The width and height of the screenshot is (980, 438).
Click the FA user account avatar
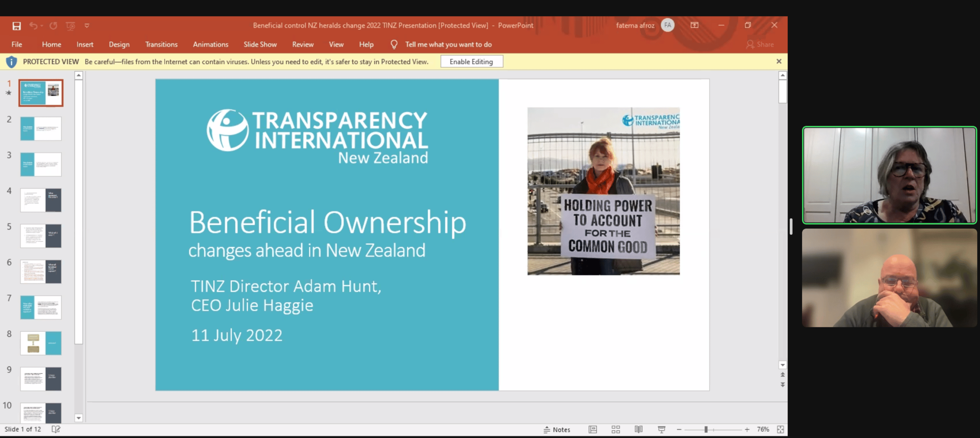pyautogui.click(x=668, y=25)
